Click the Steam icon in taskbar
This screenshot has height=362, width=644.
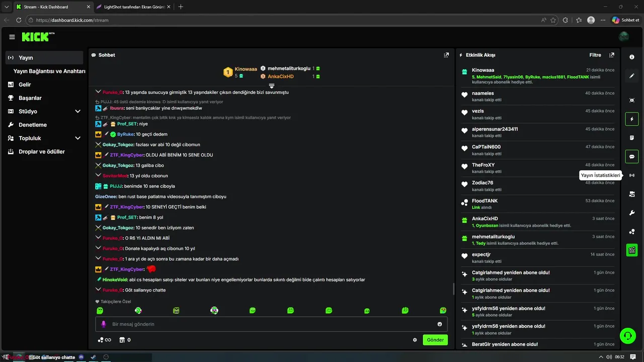click(94, 357)
